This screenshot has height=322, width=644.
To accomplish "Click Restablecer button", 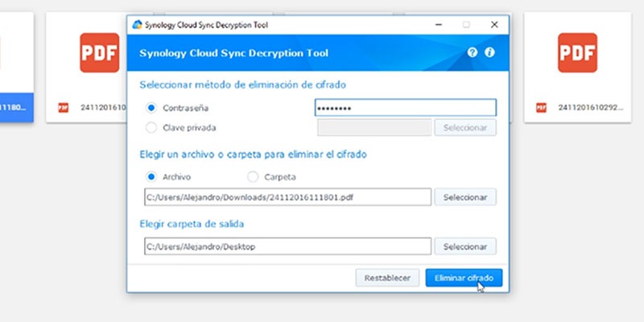I will (387, 278).
